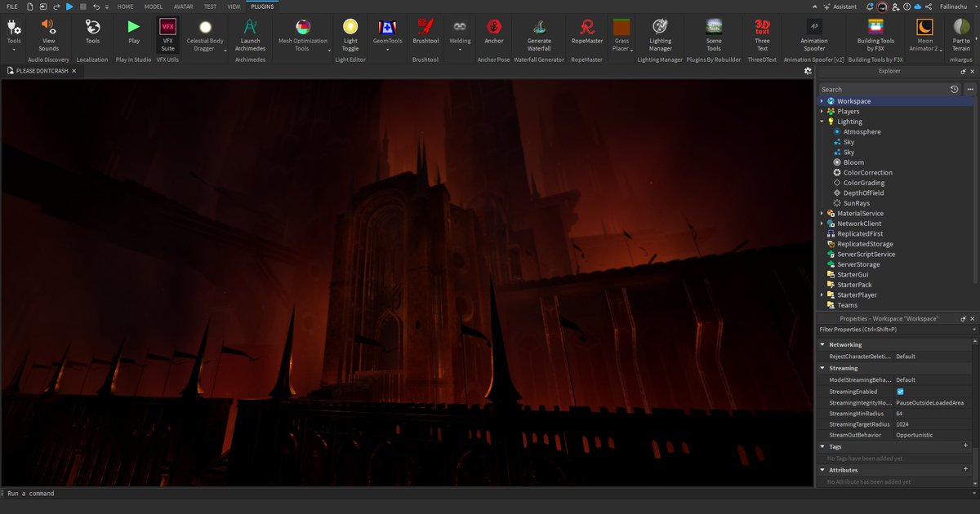Switch to the TEST ribbon tab
The width and height of the screenshot is (980, 514).
pos(210,6)
